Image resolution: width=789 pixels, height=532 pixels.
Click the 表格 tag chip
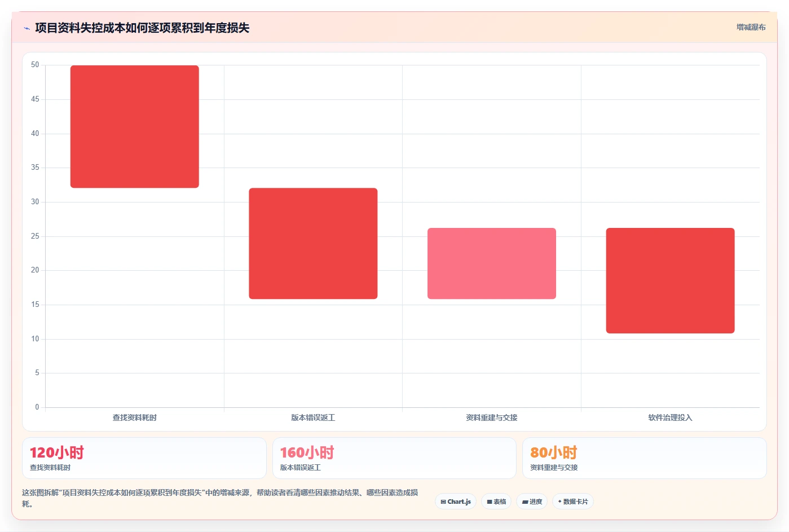496,502
